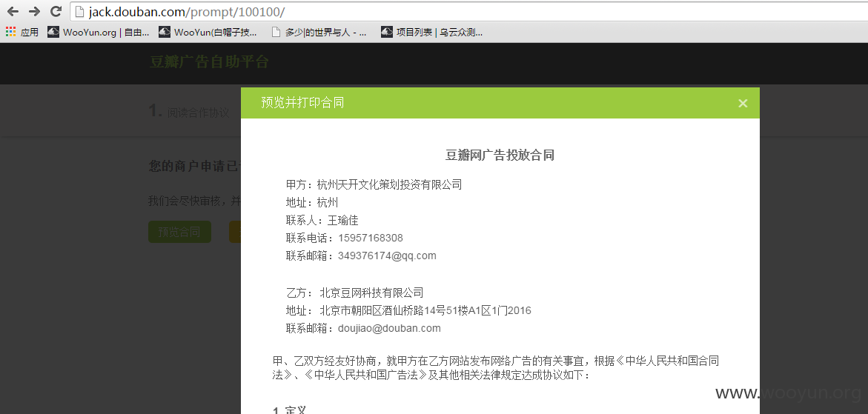The width and height of the screenshot is (868, 414).
Task: Click the 预览合同 green button
Action: coord(179,232)
